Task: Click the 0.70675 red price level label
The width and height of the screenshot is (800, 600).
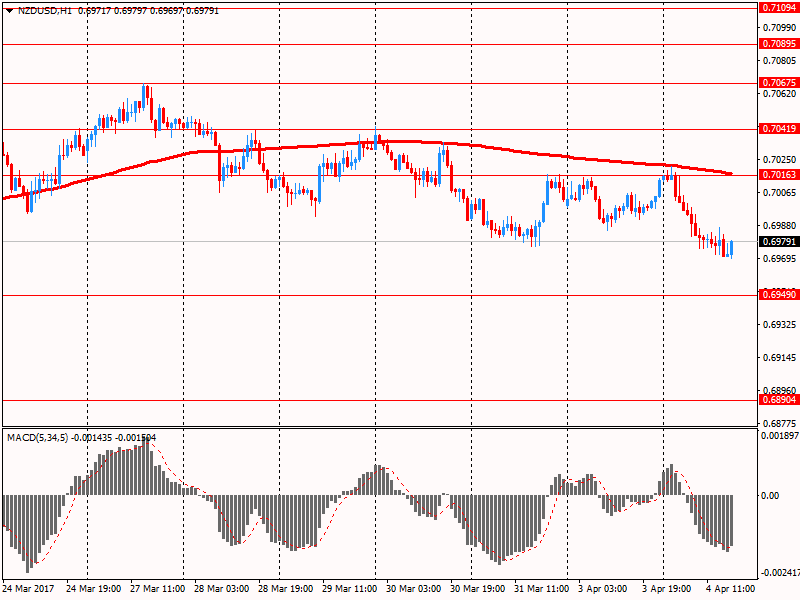Action: click(x=779, y=83)
